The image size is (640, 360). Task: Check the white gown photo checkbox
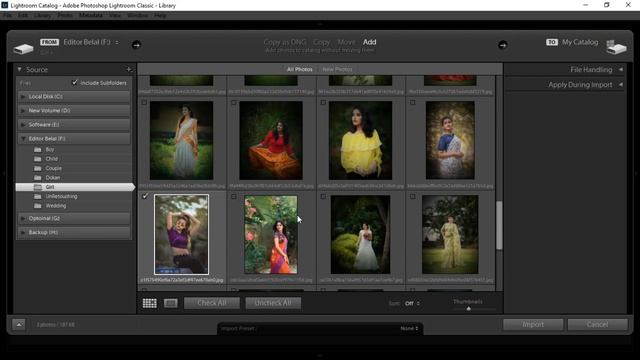click(323, 196)
